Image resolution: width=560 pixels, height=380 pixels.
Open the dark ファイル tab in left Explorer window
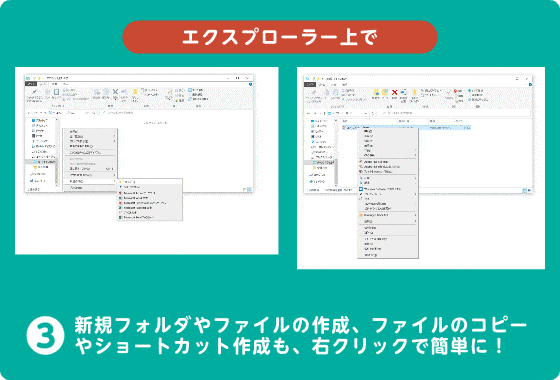tap(31, 84)
